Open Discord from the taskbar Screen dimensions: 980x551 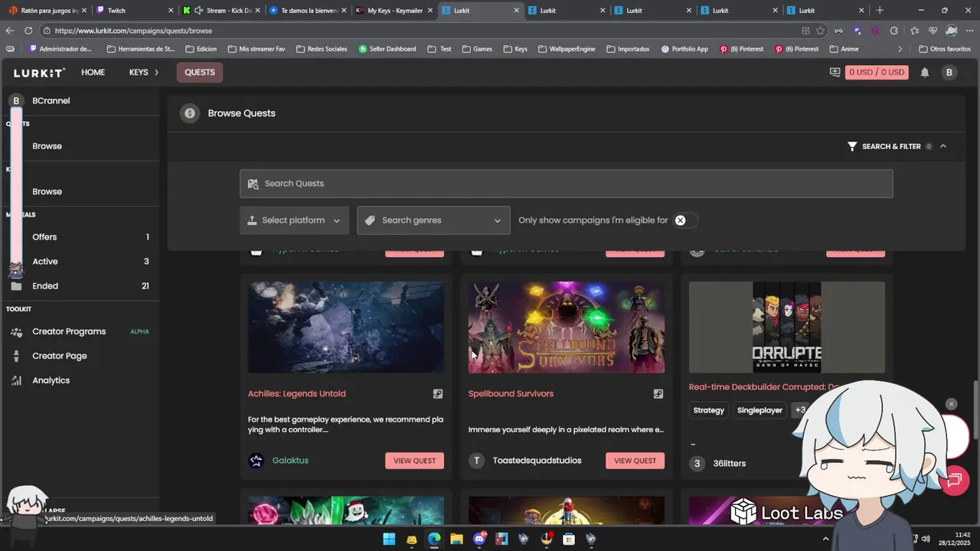coord(479,539)
